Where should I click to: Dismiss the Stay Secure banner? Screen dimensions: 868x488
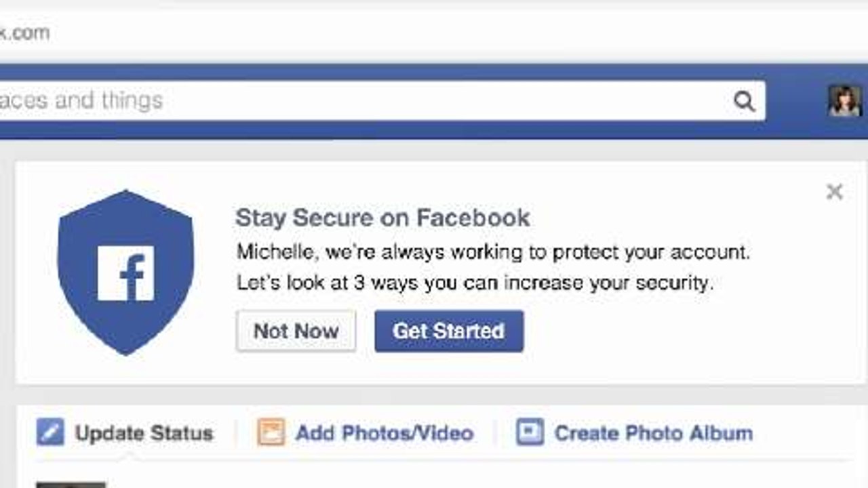[x=834, y=192]
